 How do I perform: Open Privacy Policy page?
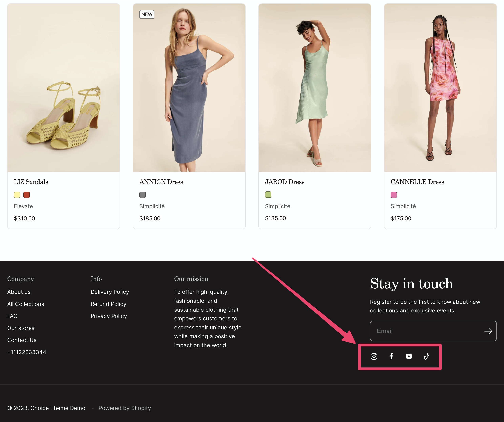pyautogui.click(x=109, y=316)
